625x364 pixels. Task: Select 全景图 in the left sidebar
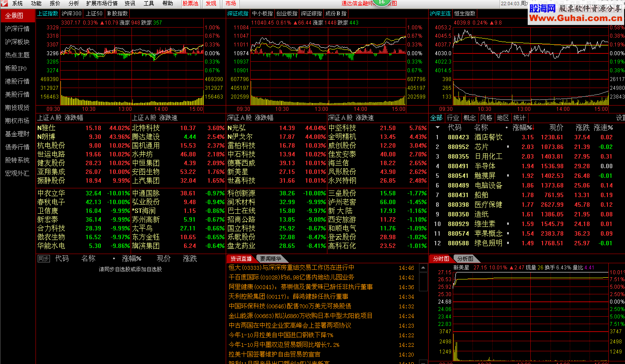pos(18,16)
